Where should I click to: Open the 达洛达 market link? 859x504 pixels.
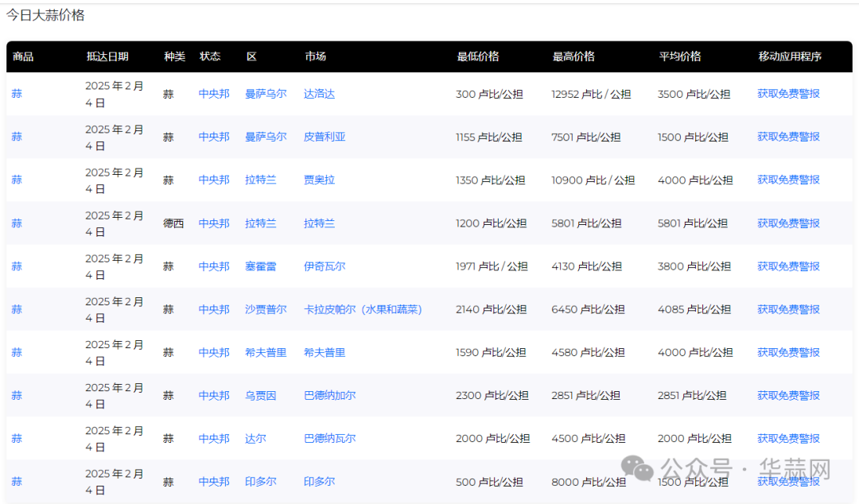[319, 94]
